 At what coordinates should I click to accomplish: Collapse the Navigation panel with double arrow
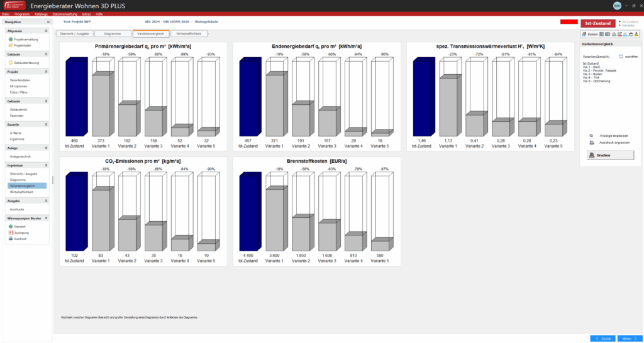coord(48,22)
